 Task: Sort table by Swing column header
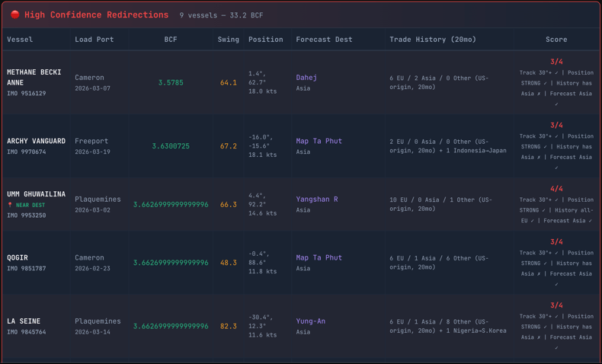tap(228, 40)
